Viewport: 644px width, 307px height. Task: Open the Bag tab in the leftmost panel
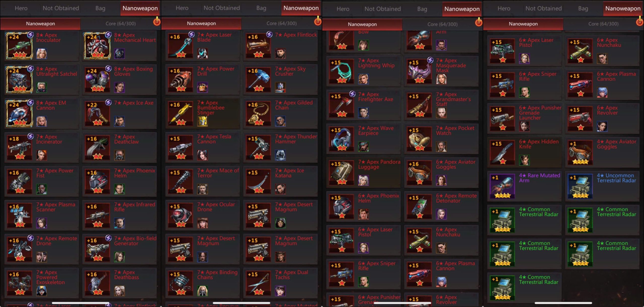coord(100,8)
